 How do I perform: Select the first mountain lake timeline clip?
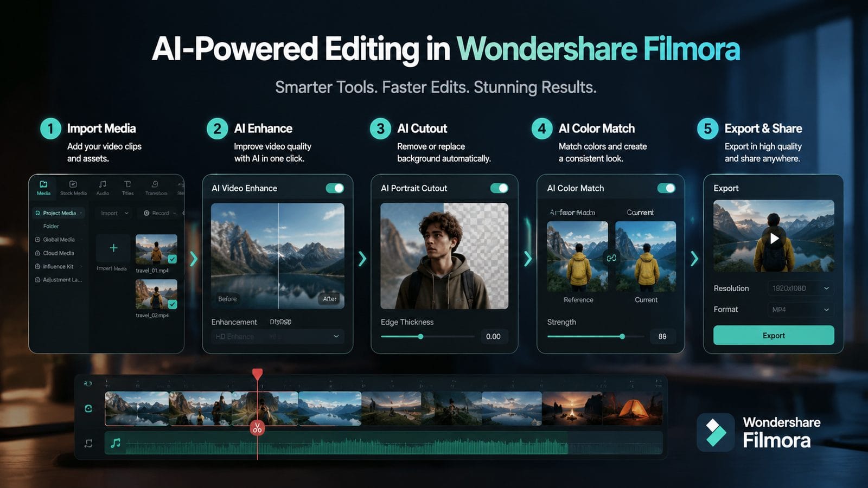(137, 408)
